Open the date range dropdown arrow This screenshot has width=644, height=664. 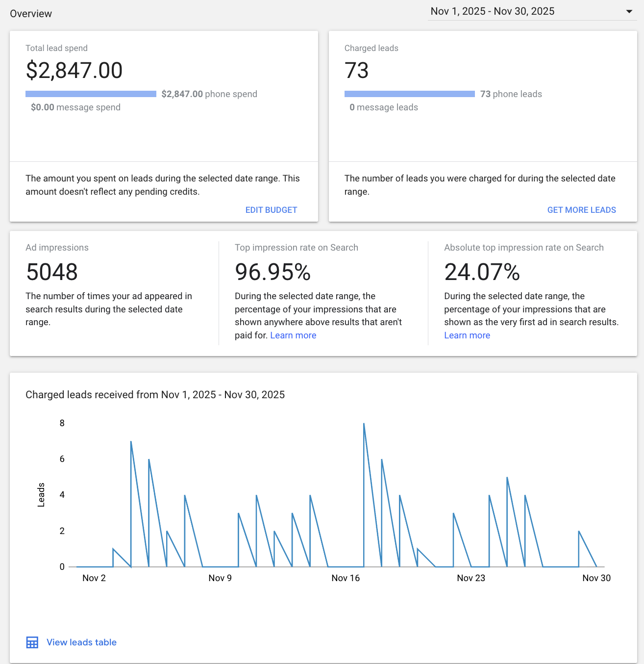coord(629,12)
